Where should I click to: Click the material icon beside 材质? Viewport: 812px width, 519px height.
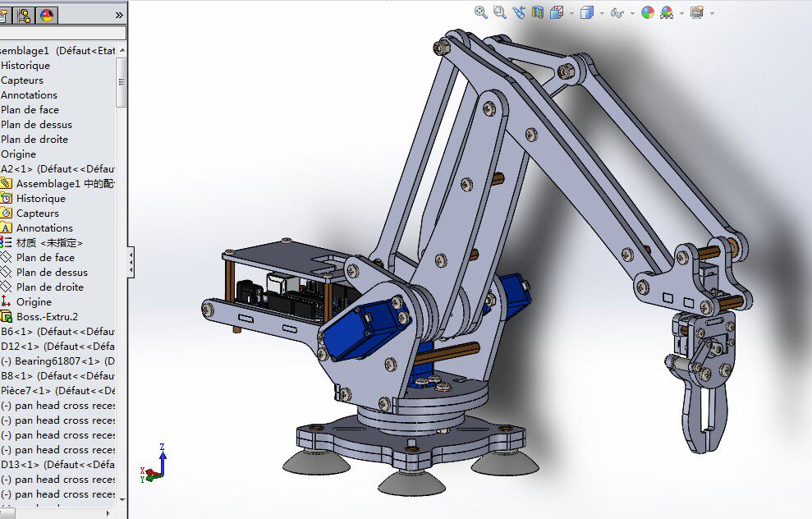coord(7,242)
